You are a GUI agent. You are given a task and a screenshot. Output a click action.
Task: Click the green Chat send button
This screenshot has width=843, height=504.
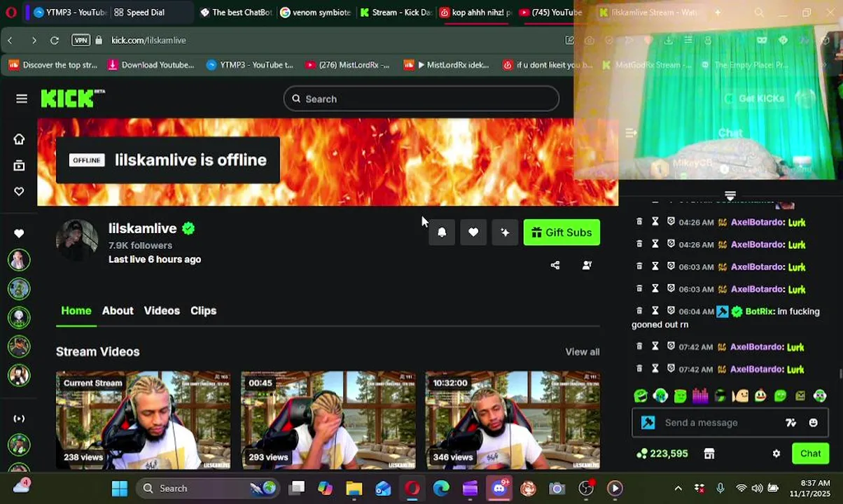810,454
